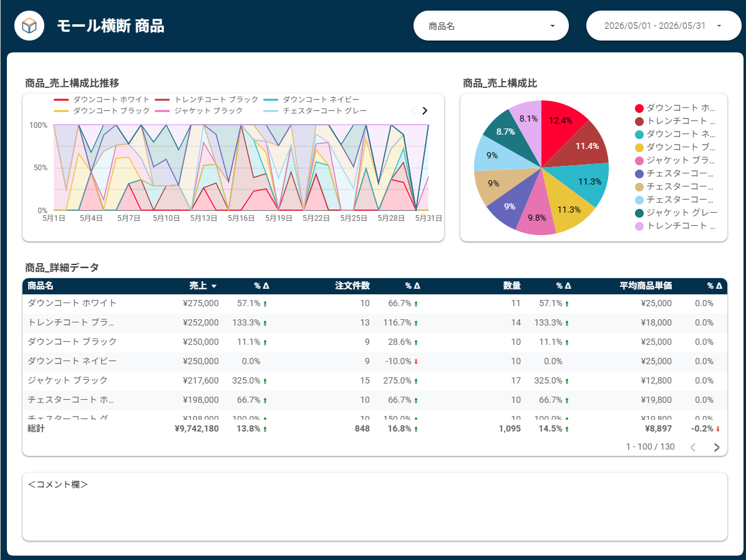Toggle ダウンコート ホワイト series in line chart legend
This screenshot has width=746, height=560.
pyautogui.click(x=102, y=99)
